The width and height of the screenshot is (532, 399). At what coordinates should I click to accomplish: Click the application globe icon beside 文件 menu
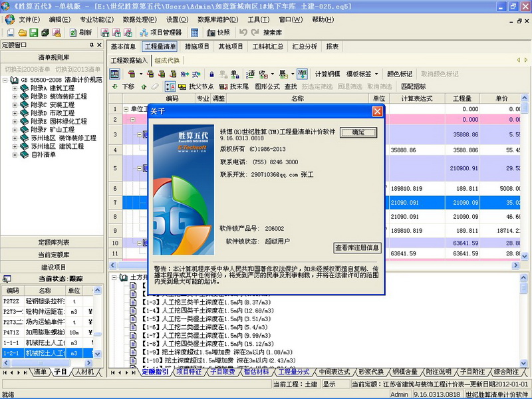click(x=9, y=19)
